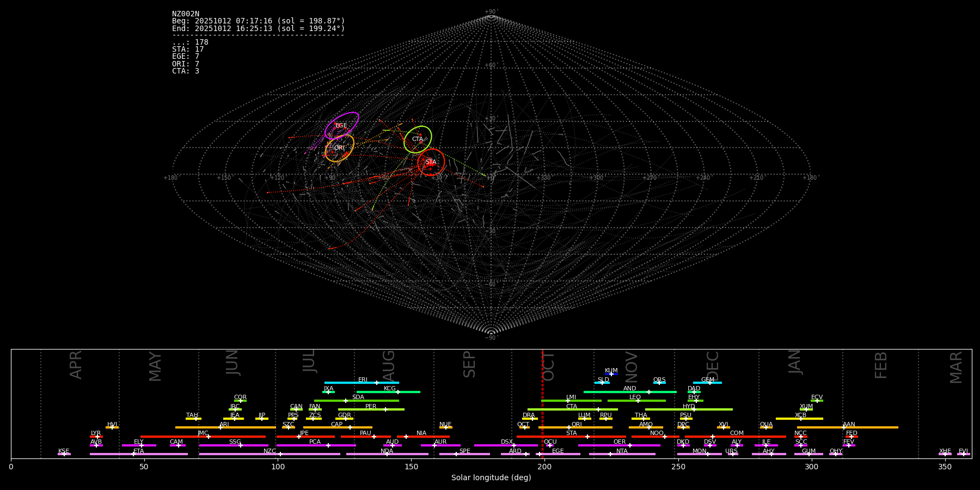
Task: Click the AUG month label in timeline
Action: 388,365
